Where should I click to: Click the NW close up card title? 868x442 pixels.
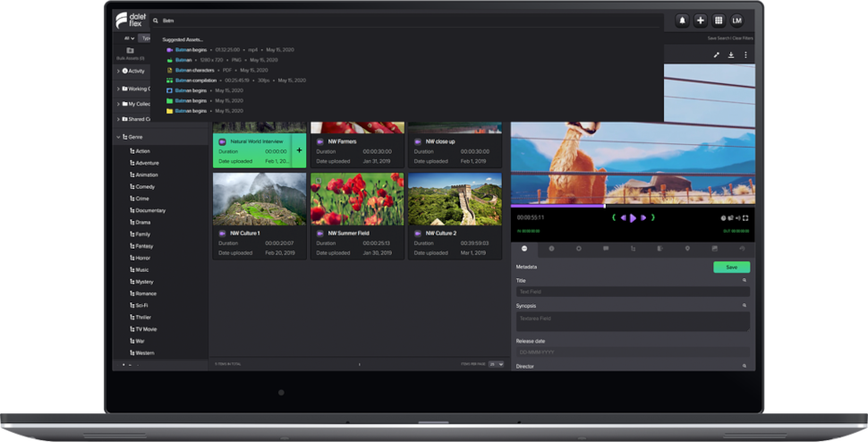pyautogui.click(x=440, y=141)
